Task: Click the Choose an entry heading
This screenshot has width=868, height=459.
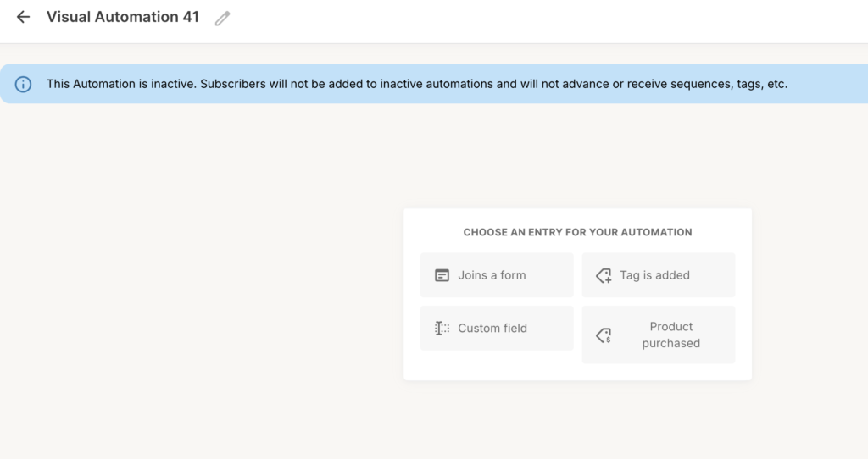Action: [x=577, y=232]
